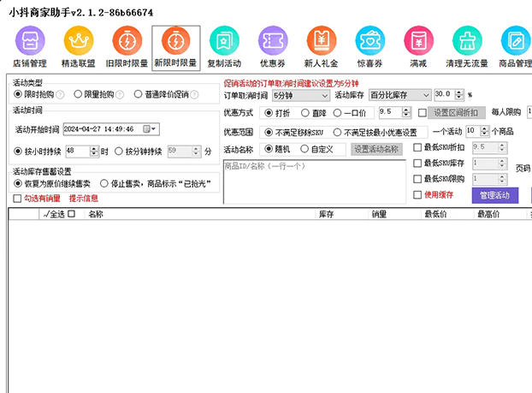
Task: Select 不满足移除SKU option
Action: coord(269,133)
